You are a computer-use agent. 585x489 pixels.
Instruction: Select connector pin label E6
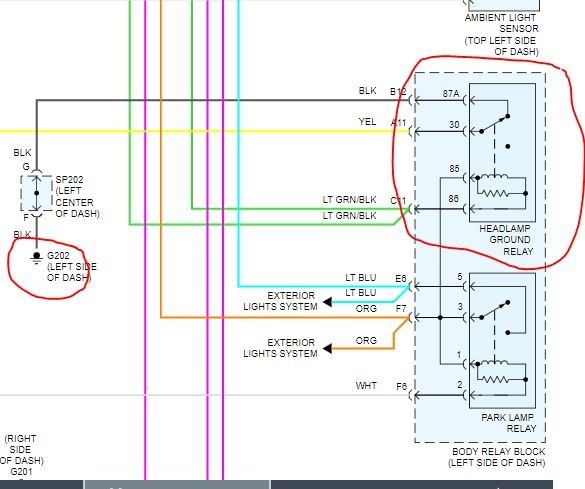coord(401,279)
